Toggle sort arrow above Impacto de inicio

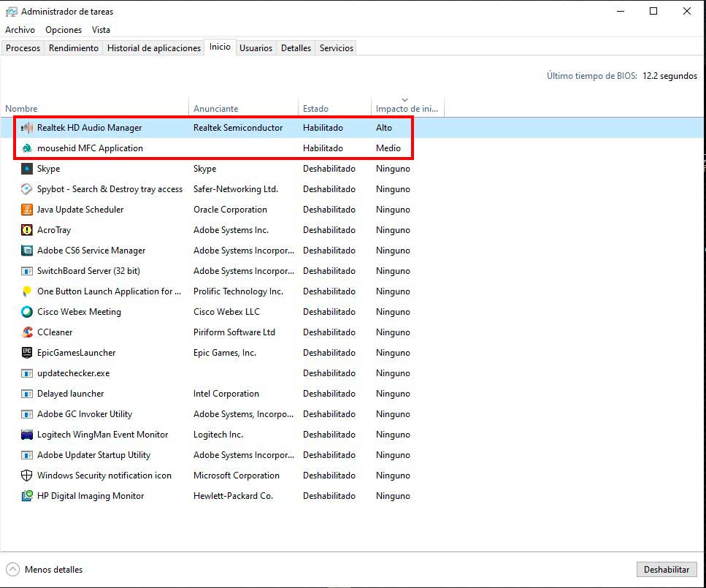pyautogui.click(x=404, y=99)
